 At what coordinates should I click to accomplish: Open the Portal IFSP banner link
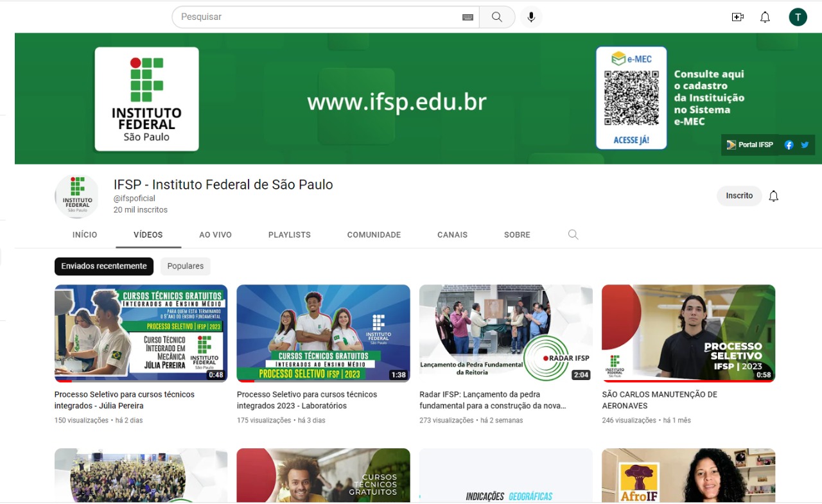(x=749, y=145)
